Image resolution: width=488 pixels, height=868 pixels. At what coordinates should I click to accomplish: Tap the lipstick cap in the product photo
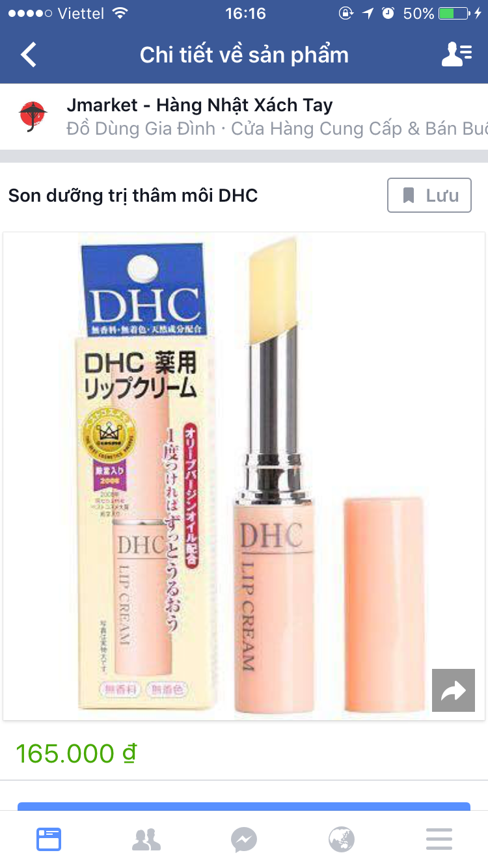point(384,605)
